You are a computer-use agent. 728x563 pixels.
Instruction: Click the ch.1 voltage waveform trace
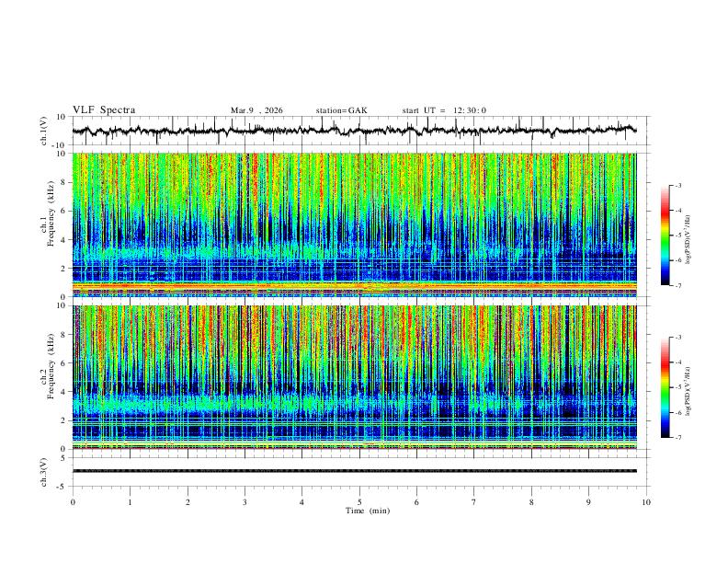point(354,131)
